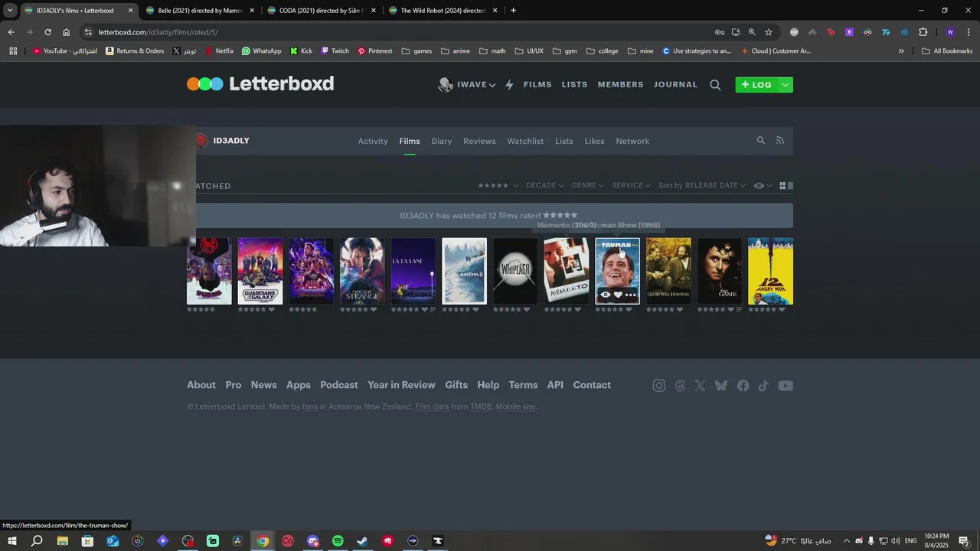Open the Likes profile tab
The height and width of the screenshot is (551, 980).
[x=594, y=141]
